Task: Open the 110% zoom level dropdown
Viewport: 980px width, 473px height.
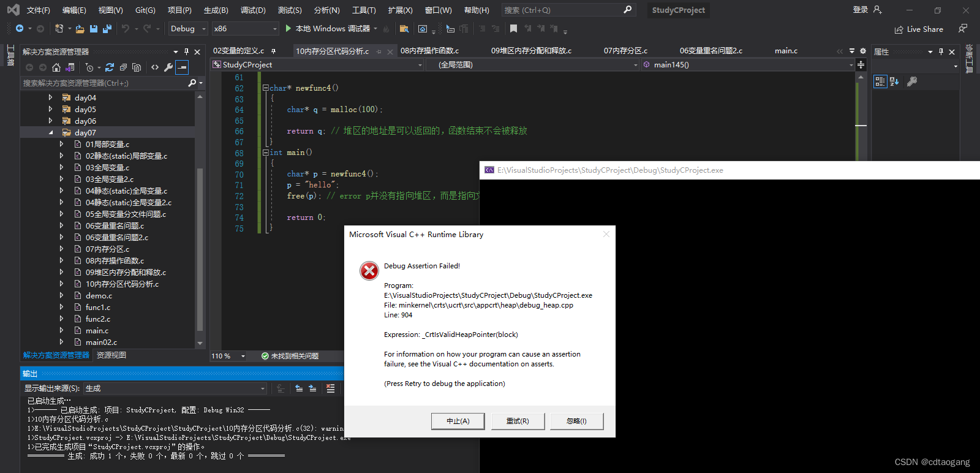Action: coord(228,356)
